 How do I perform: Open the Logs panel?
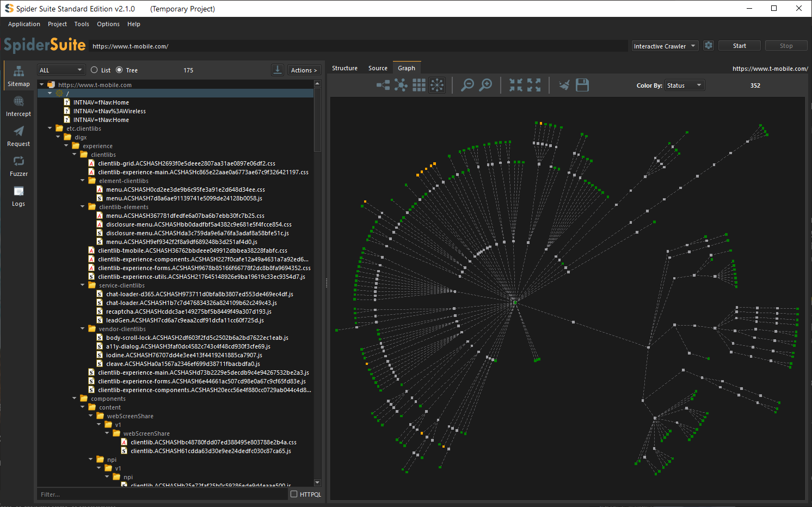pos(19,196)
